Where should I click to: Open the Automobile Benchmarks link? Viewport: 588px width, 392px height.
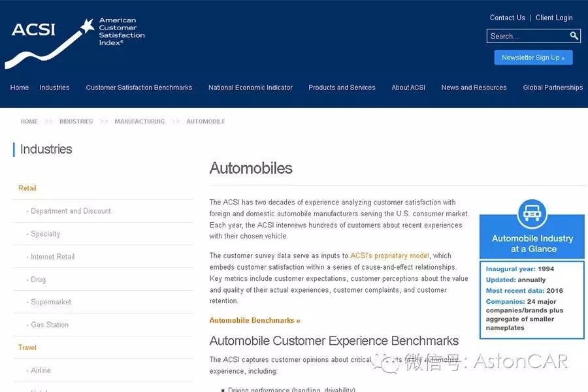255,320
